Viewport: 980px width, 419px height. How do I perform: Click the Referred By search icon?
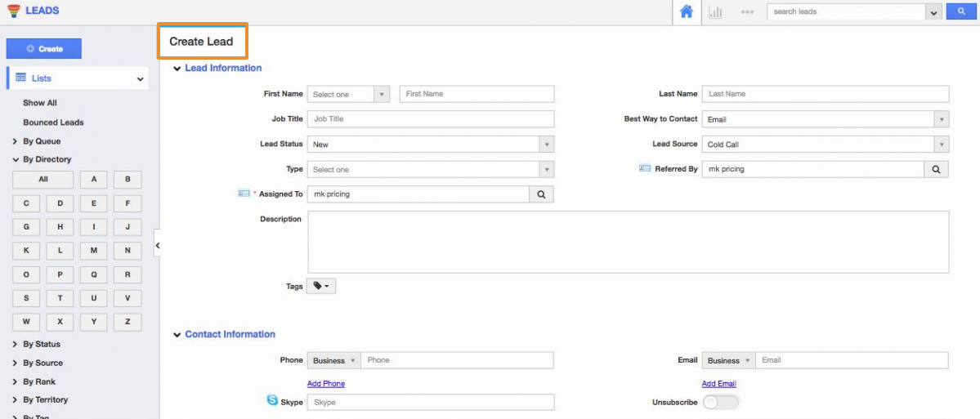click(x=936, y=169)
